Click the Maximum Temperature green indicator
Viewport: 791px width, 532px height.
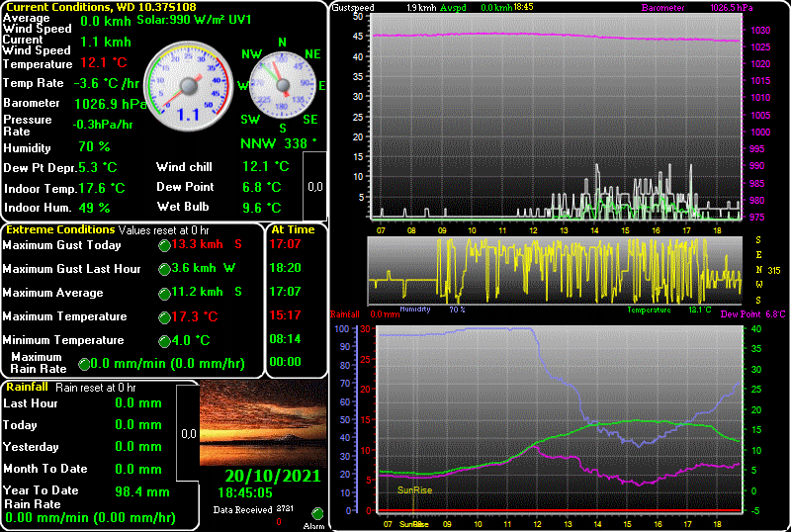coord(164,317)
